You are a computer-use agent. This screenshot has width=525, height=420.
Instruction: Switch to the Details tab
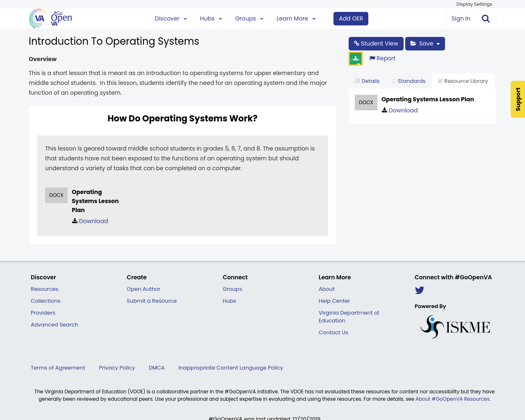click(367, 81)
